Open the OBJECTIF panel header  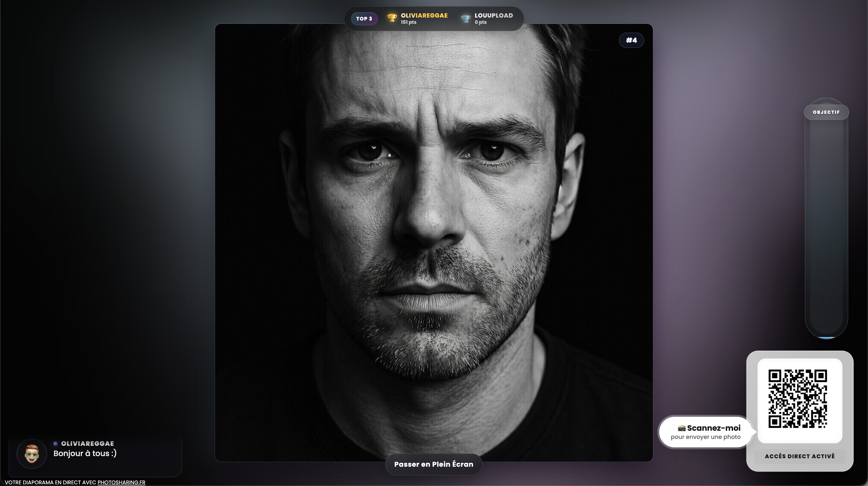tap(826, 112)
